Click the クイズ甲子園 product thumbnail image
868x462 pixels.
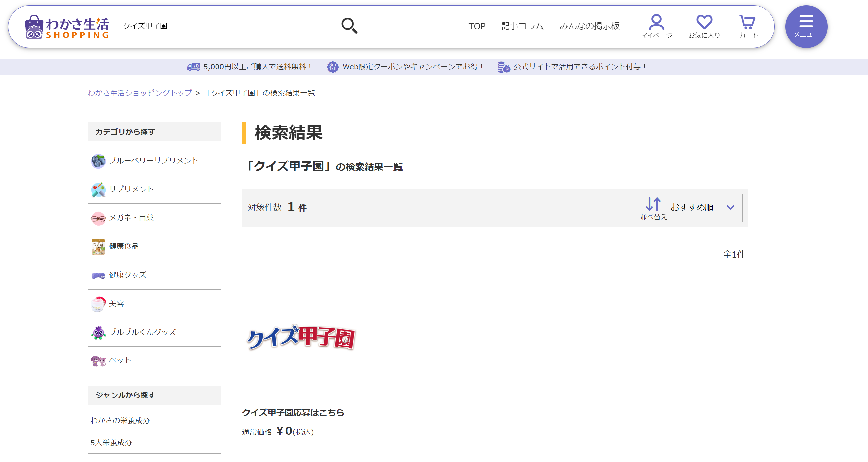click(301, 338)
